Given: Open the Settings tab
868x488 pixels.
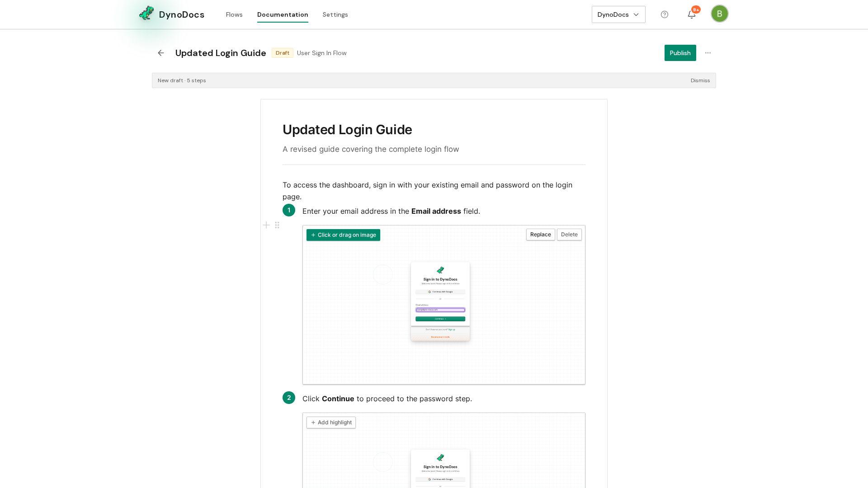Looking at the screenshot, I should [335, 14].
